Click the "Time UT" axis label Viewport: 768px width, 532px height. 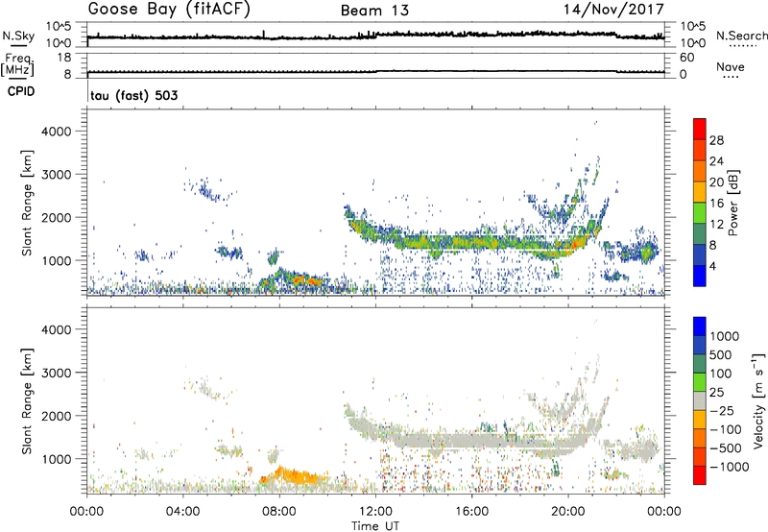click(x=375, y=526)
